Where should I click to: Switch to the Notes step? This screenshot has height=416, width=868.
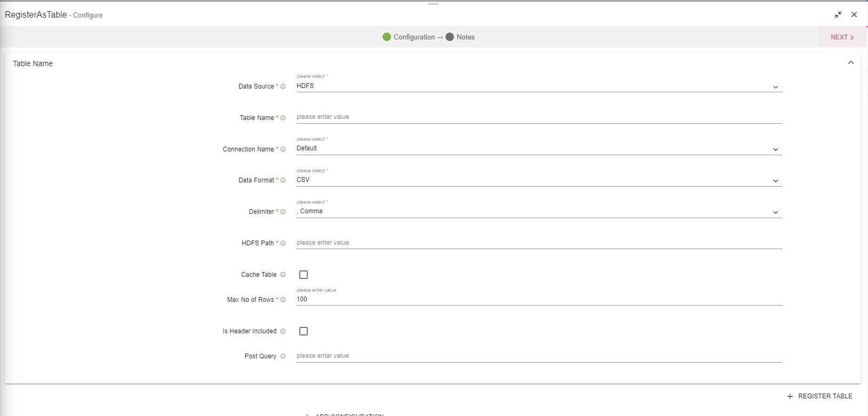[x=460, y=37]
